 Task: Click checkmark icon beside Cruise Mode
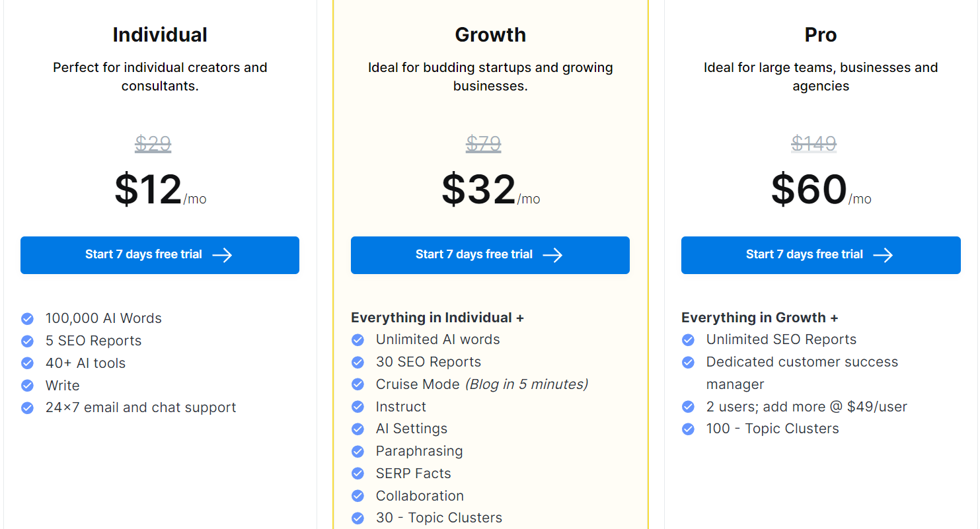click(358, 384)
